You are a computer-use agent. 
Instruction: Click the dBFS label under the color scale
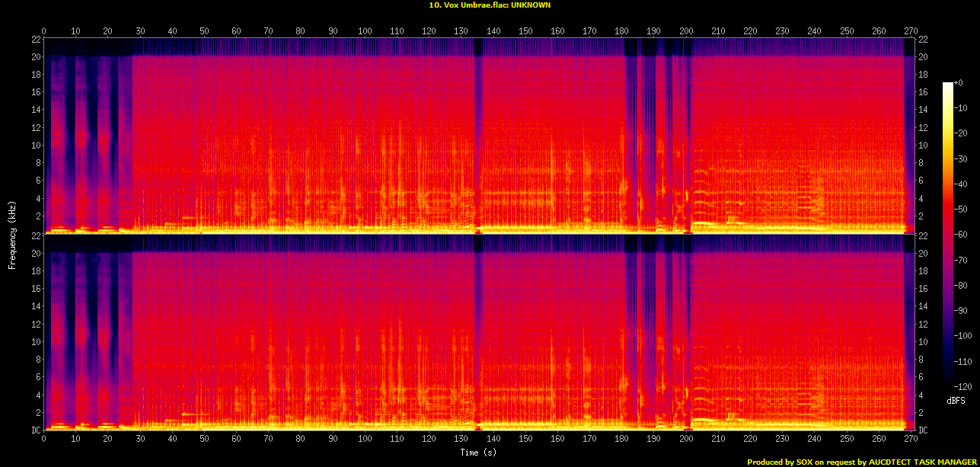957,400
